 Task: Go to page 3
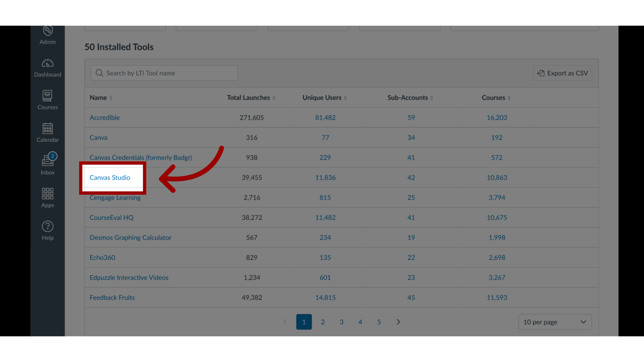click(341, 322)
